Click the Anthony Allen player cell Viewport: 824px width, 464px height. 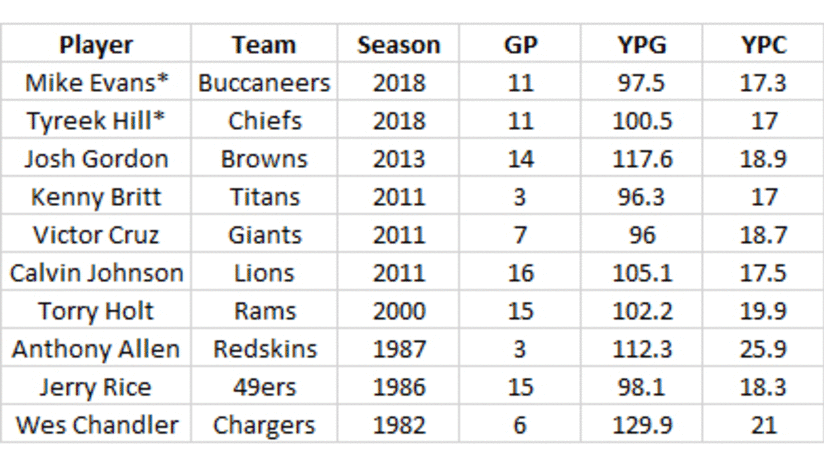point(96,349)
